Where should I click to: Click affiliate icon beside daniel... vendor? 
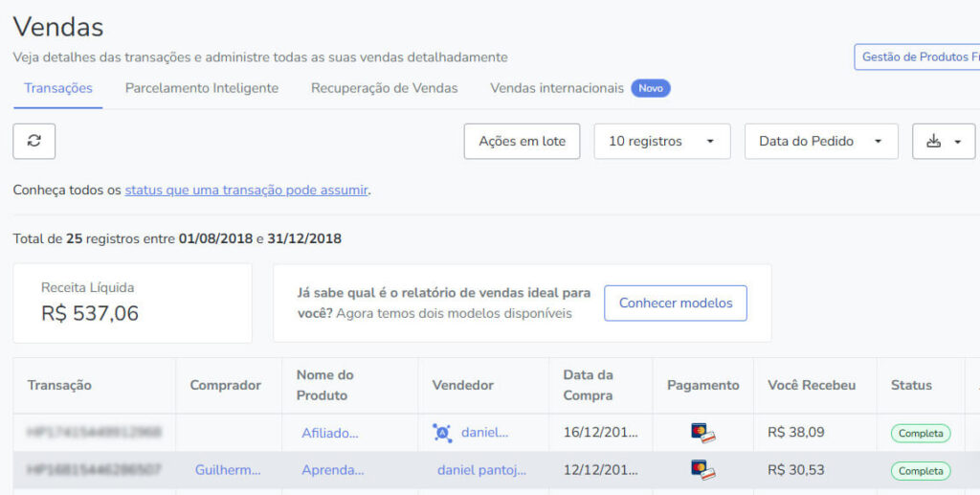(442, 433)
